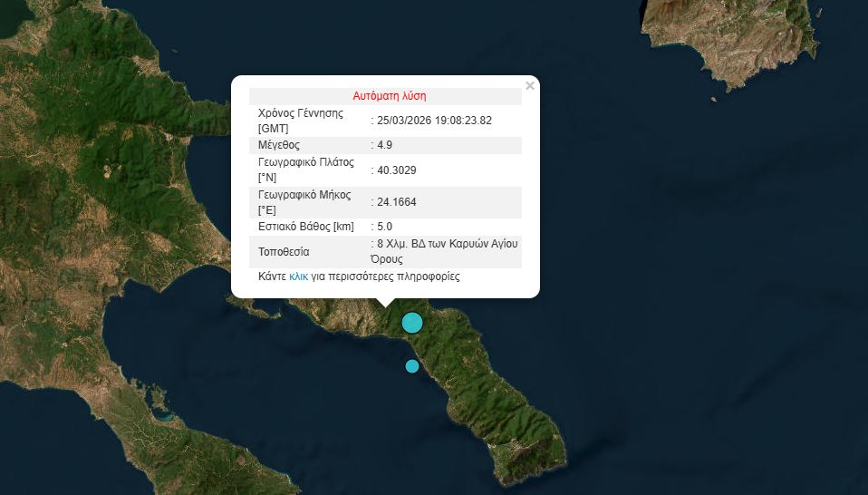Viewport: 868px width, 495px height.
Task: Open the κλικ link for more information
Action: pyautogui.click(x=299, y=277)
